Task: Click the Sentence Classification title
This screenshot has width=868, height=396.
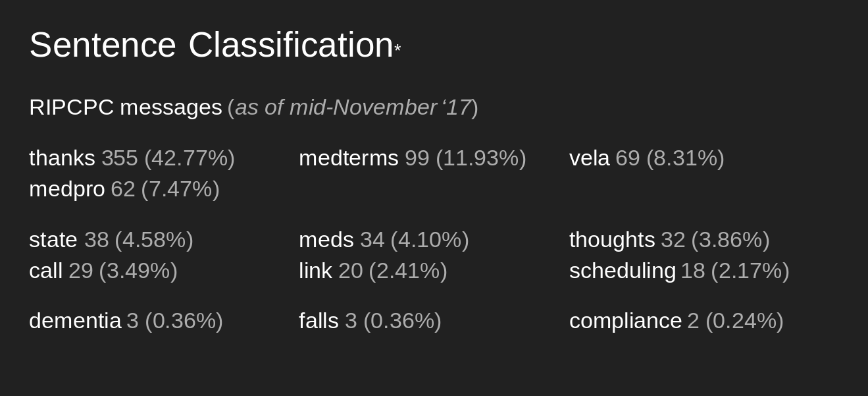Action: [211, 45]
